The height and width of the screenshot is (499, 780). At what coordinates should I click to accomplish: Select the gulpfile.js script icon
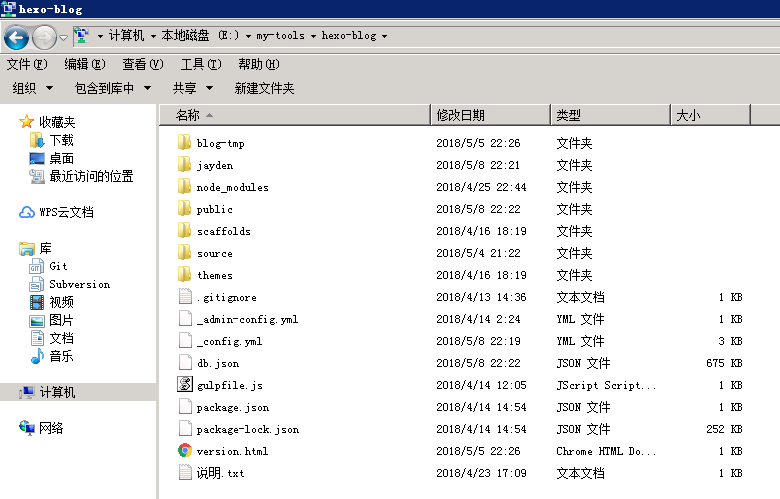(x=185, y=385)
